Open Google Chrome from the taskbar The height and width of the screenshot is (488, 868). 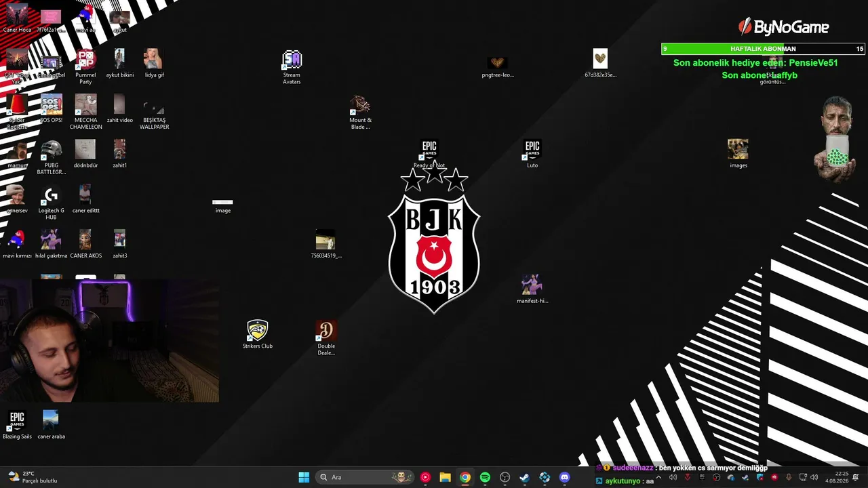click(465, 477)
